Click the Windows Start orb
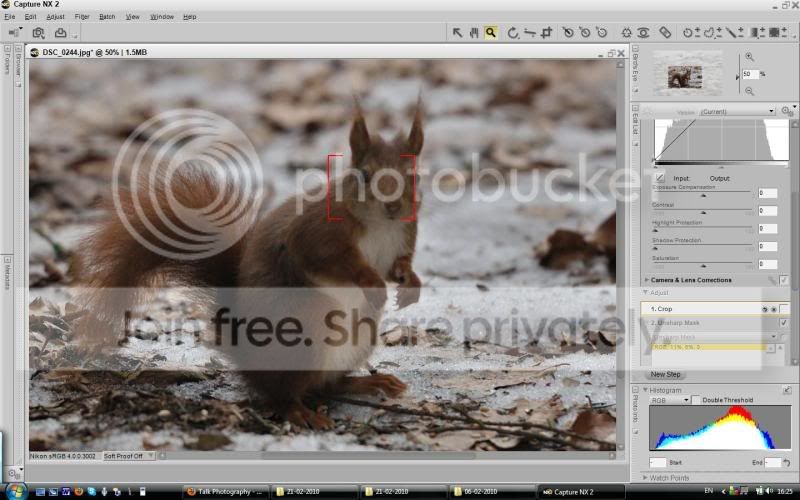This screenshot has width=800, height=500. click(x=15, y=491)
